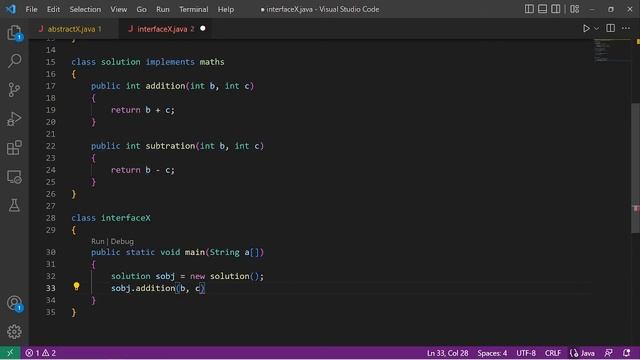Click the Run CodeLens above main
The width and height of the screenshot is (640, 360).
tap(98, 241)
